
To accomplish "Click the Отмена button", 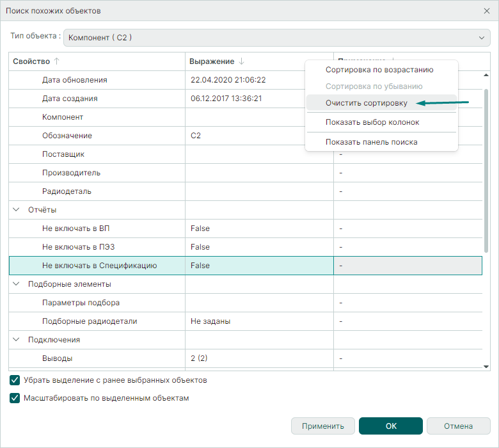I will tap(458, 426).
